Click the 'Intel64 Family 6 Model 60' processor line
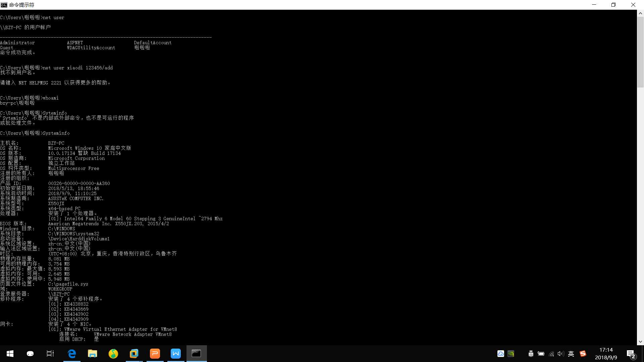 (135, 219)
